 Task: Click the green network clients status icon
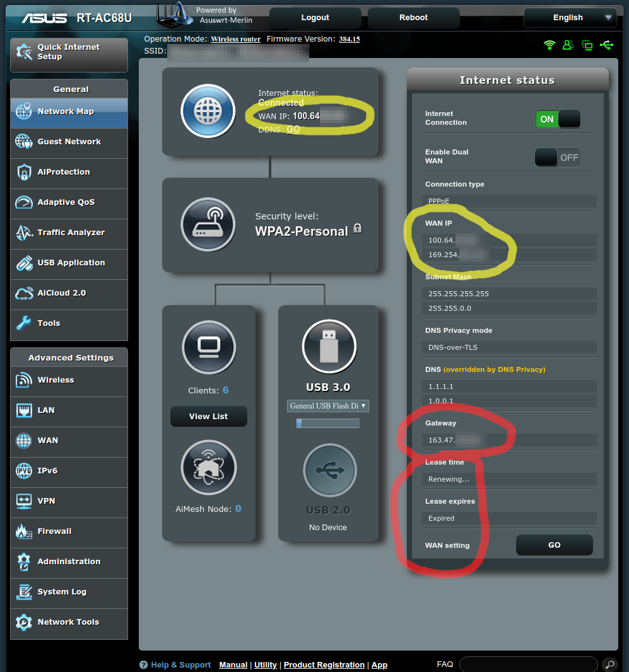587,45
